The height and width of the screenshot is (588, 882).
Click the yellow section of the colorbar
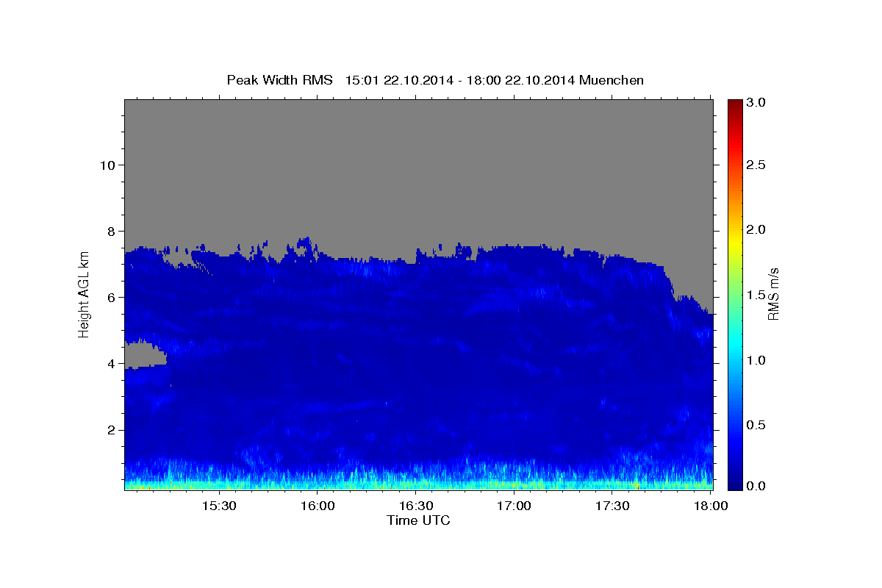(x=735, y=243)
